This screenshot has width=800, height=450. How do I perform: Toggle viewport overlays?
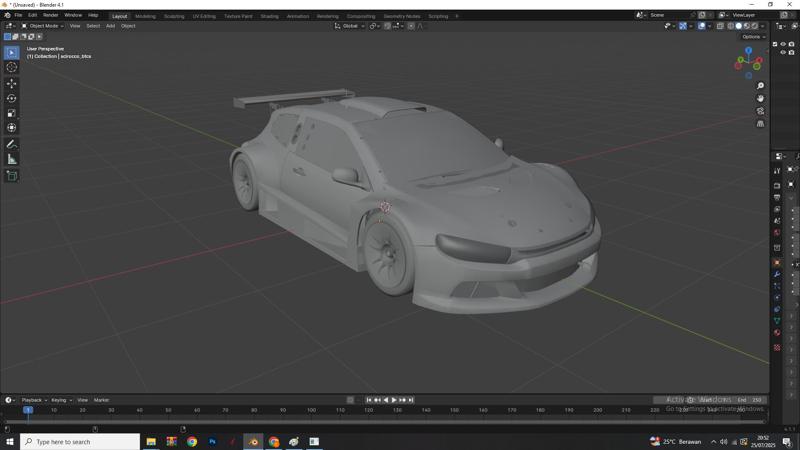pos(702,26)
